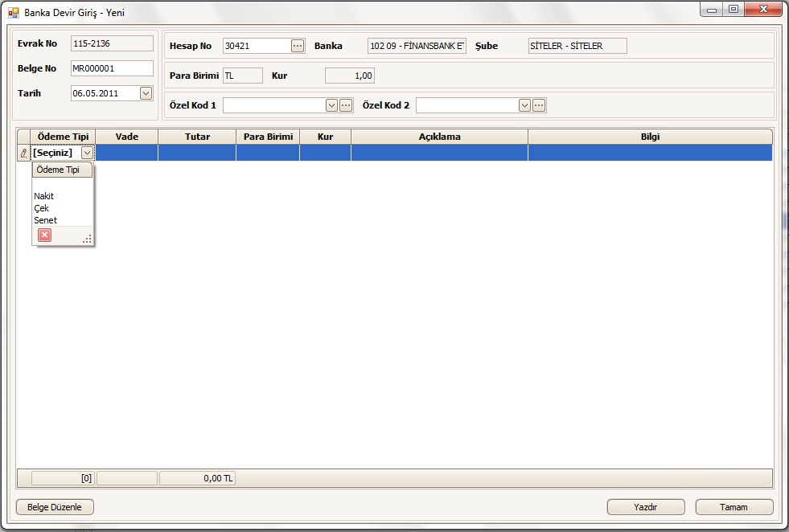Click the Vade cell in the selected row

coord(127,153)
